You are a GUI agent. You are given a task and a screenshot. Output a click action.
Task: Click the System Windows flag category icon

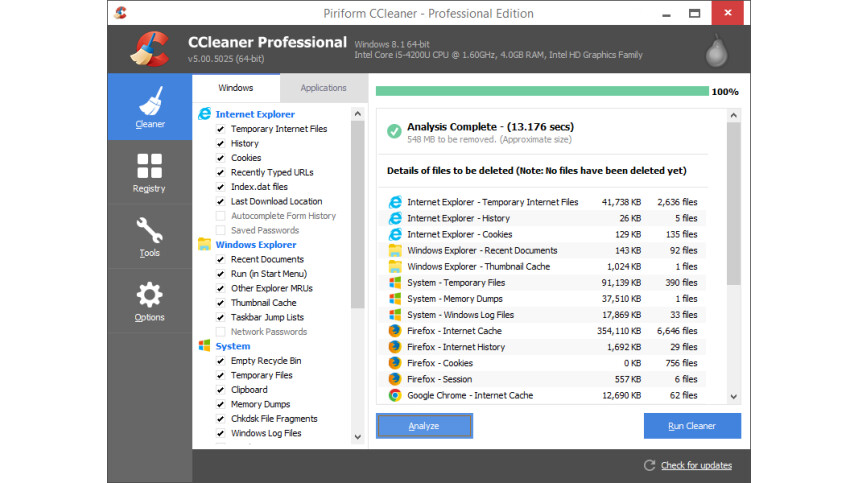(x=204, y=346)
